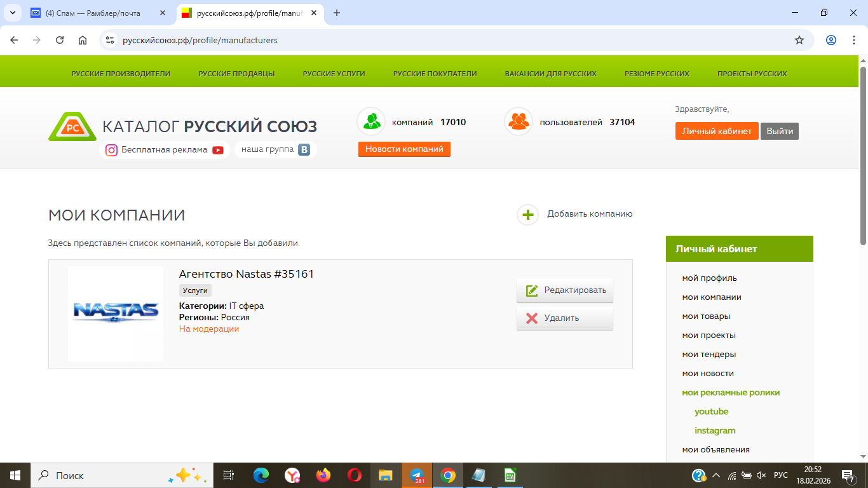Open Резюме русских menu
Image resolution: width=868 pixels, height=488 pixels.
[x=657, y=74]
